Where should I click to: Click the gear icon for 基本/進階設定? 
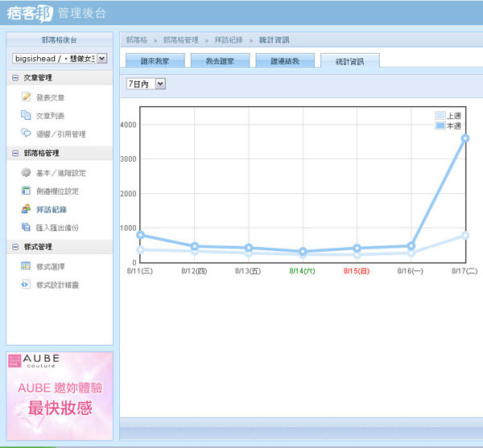point(26,172)
